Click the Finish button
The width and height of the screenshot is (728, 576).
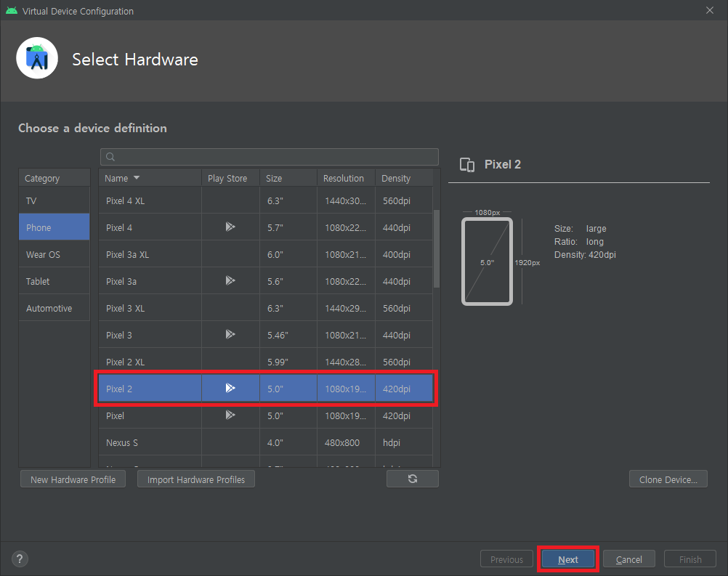tap(690, 559)
